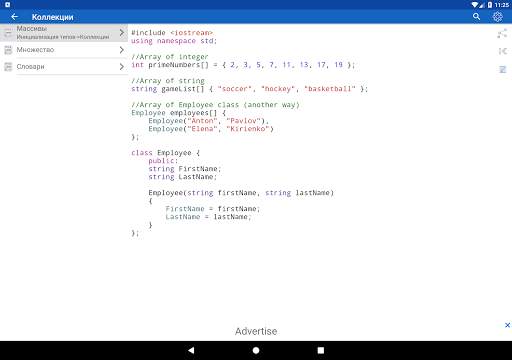The image size is (512, 360).
Task: Close the Advertise banner
Action: click(507, 325)
